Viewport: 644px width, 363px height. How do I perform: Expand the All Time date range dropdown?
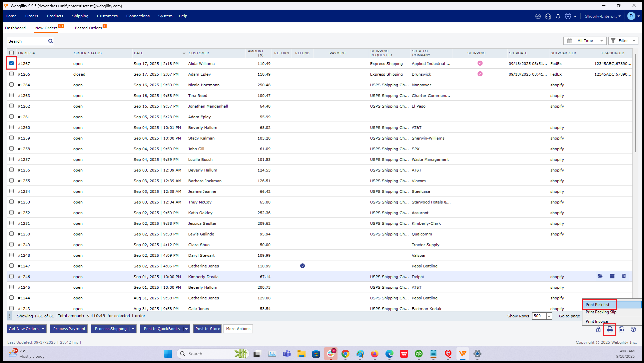coord(585,41)
